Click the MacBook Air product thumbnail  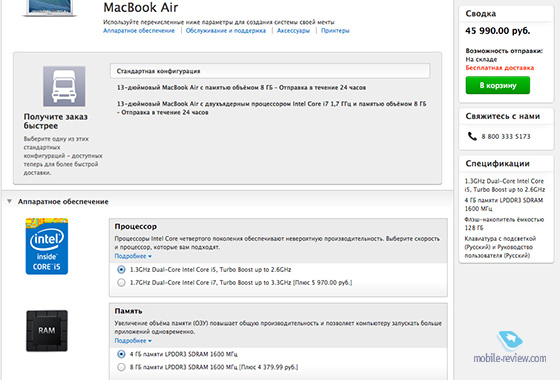click(50, 8)
